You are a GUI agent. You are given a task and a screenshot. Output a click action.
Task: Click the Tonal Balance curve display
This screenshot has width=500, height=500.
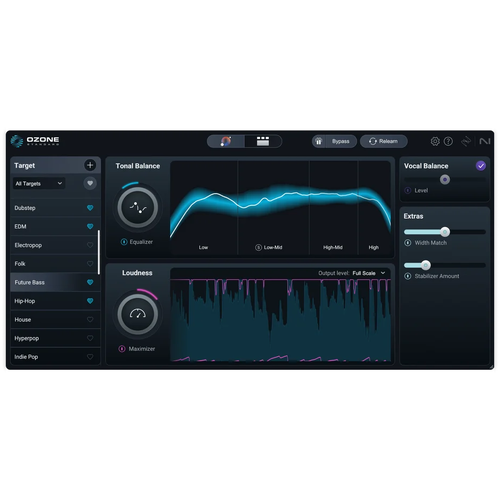pos(280,207)
